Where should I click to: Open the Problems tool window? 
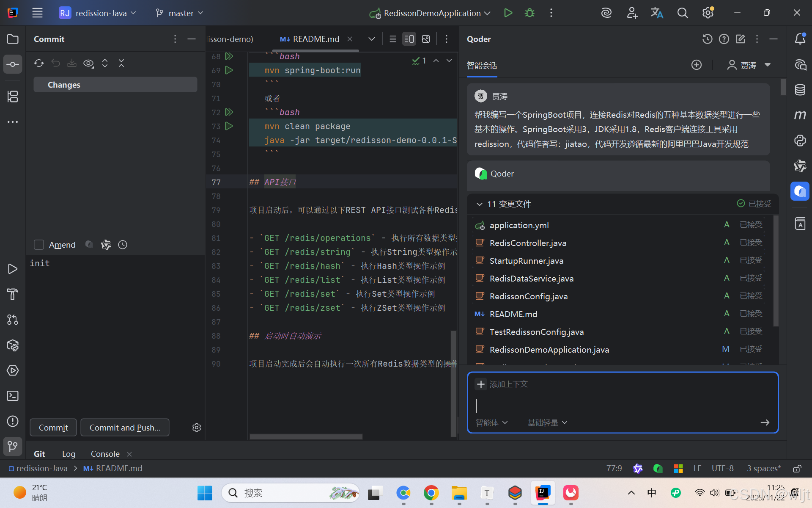12,421
